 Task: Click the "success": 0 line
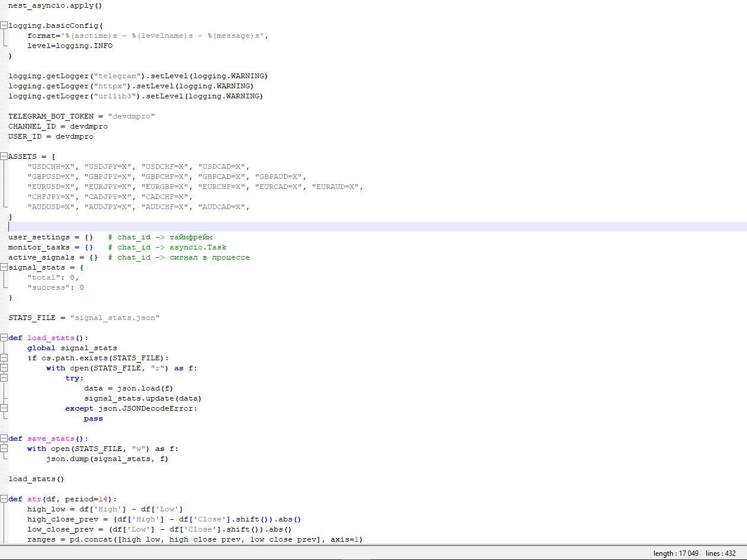(x=56, y=287)
